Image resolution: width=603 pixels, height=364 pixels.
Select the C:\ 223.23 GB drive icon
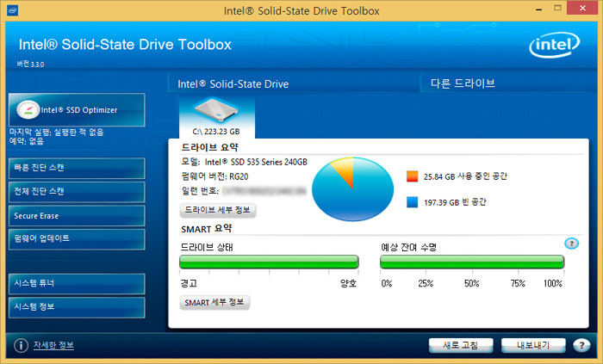click(x=216, y=117)
